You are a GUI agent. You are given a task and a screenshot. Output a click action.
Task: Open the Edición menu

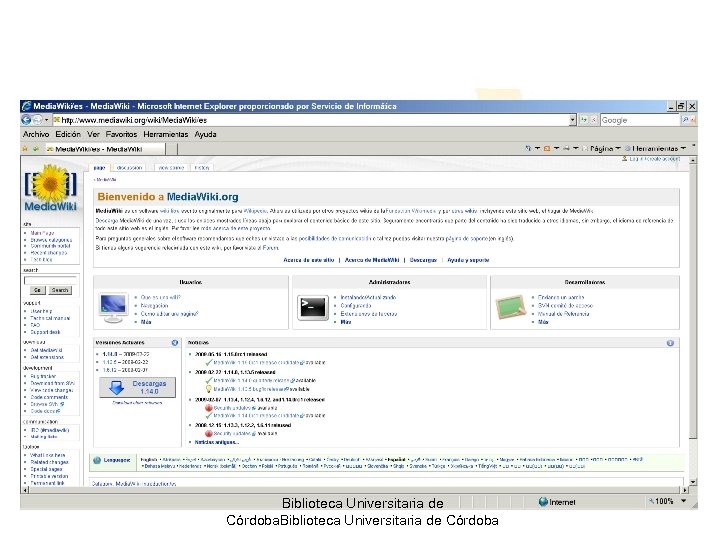pyautogui.click(x=68, y=134)
